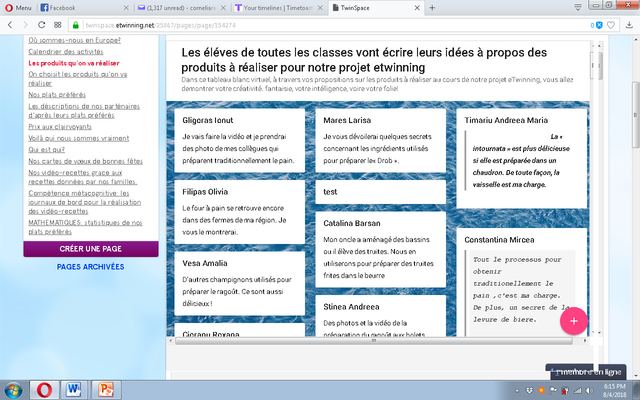Open 'Les produits qu'on va réaliser' link
The image size is (640, 400).
[x=74, y=63]
